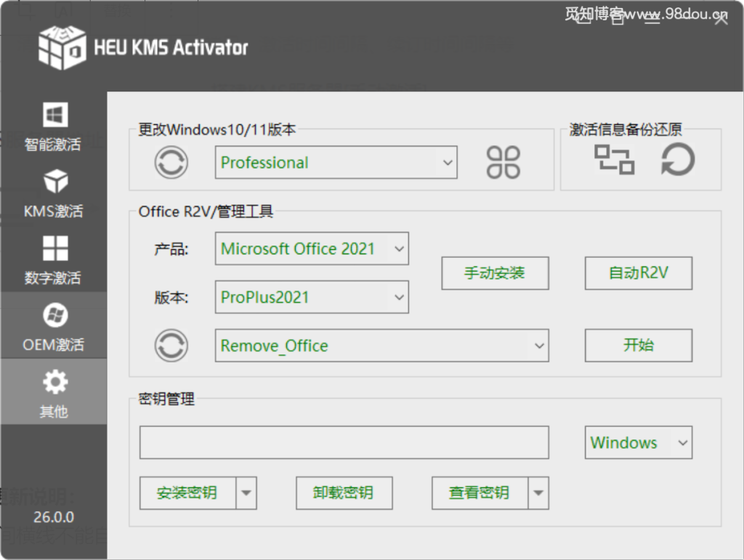The width and height of the screenshot is (744, 560).
Task: Open the 版本 ProPlus2021 dropdown
Action: point(311,297)
